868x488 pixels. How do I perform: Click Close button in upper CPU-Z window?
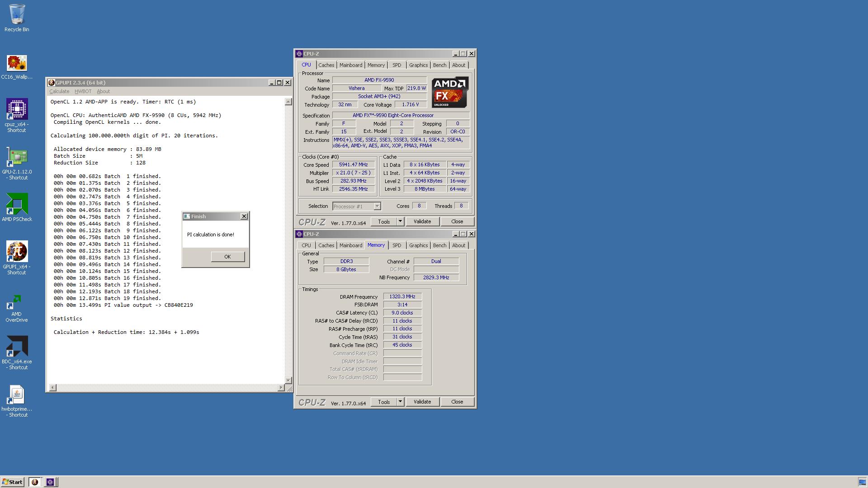[x=457, y=221]
